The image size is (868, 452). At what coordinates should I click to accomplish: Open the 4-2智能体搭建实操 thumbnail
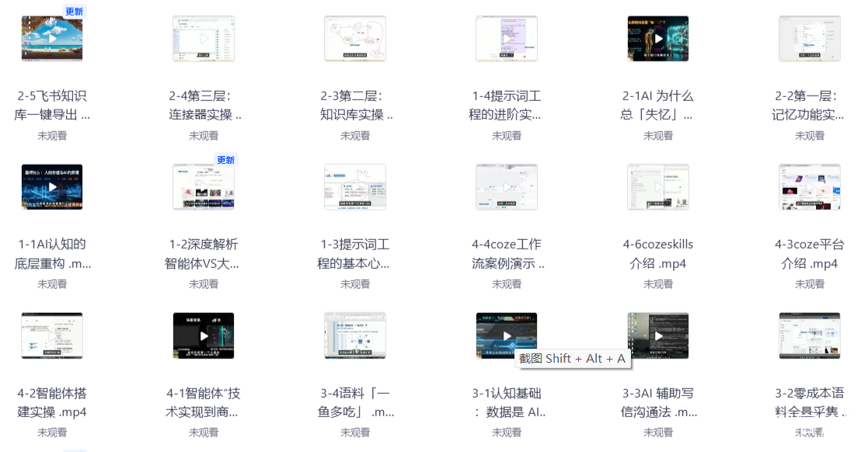(52, 336)
